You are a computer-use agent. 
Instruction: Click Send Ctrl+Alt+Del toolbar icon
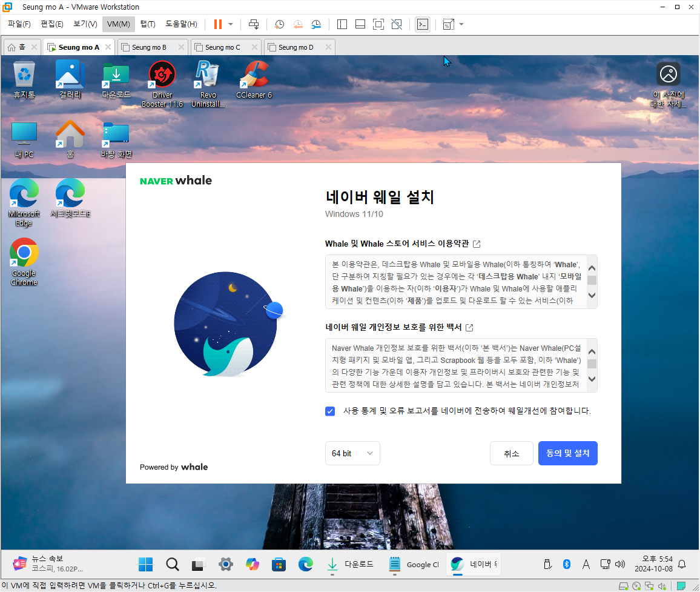tap(254, 24)
